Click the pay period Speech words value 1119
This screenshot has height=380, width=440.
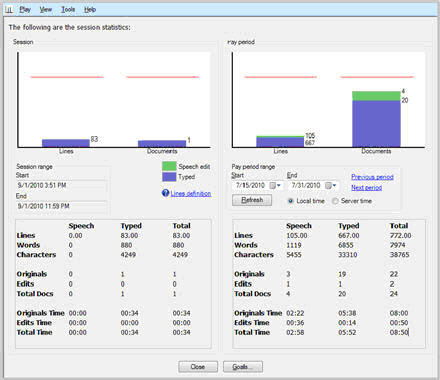coord(294,245)
